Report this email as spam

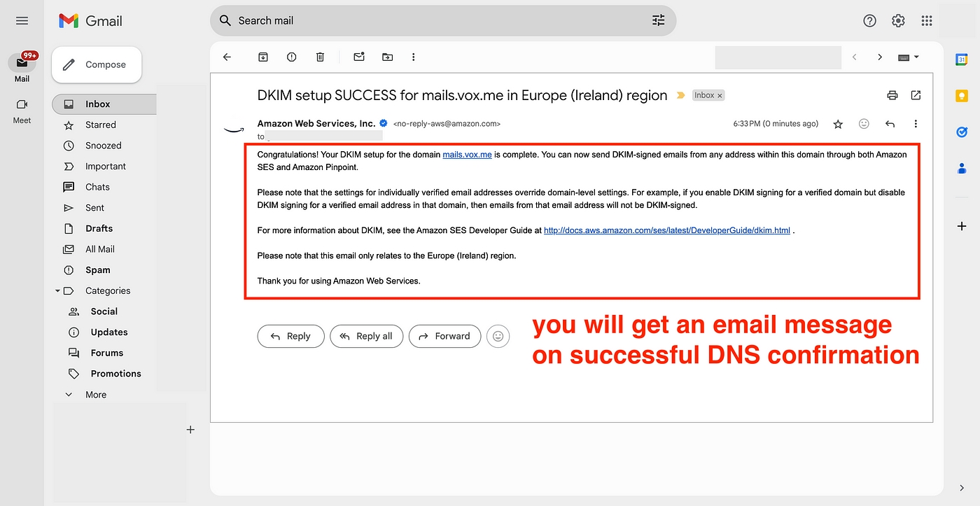pos(292,57)
